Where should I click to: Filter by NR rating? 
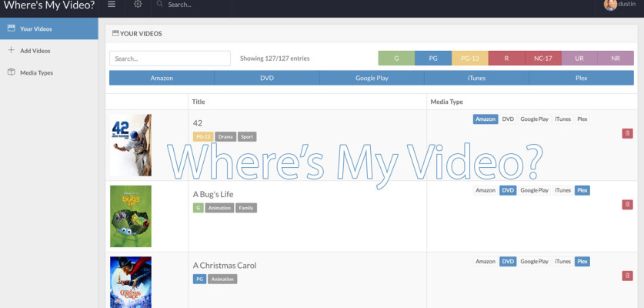616,59
